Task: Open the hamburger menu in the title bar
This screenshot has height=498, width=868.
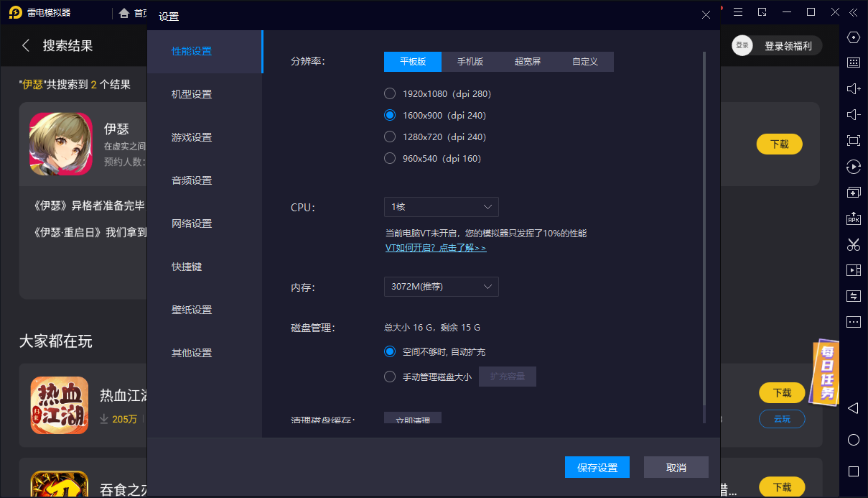Action: coord(738,12)
